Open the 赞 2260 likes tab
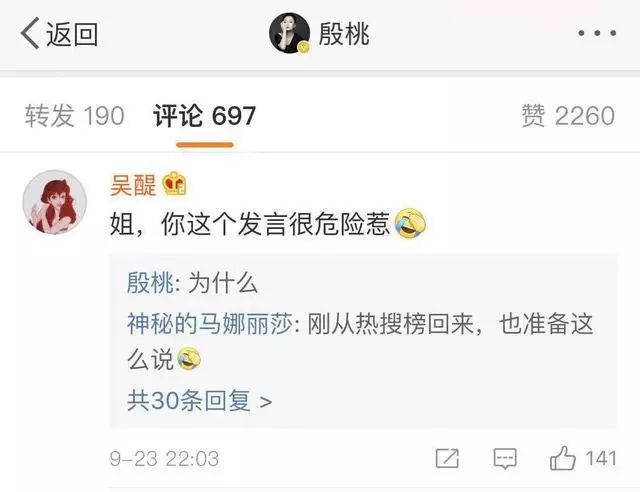Screen dimensions: 640x492 pyautogui.click(x=568, y=116)
